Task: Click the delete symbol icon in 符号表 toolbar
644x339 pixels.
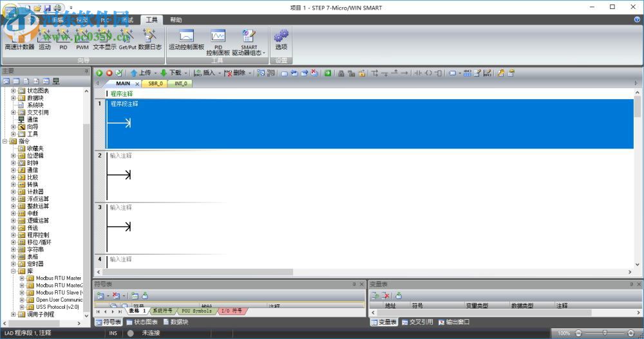Action: tap(116, 295)
